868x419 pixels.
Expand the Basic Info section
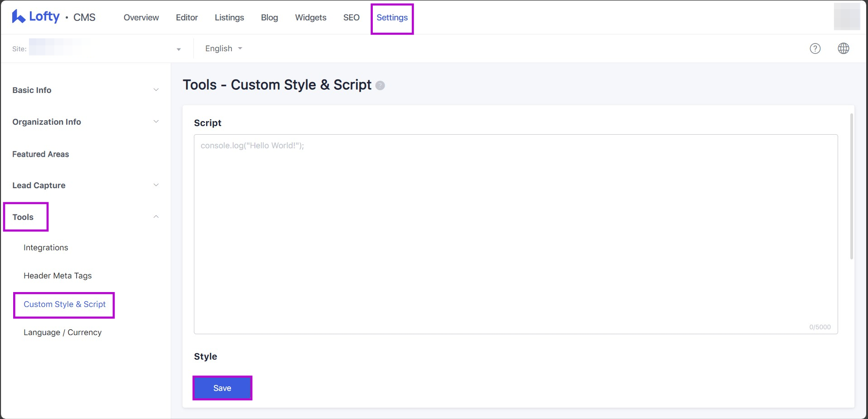click(156, 90)
